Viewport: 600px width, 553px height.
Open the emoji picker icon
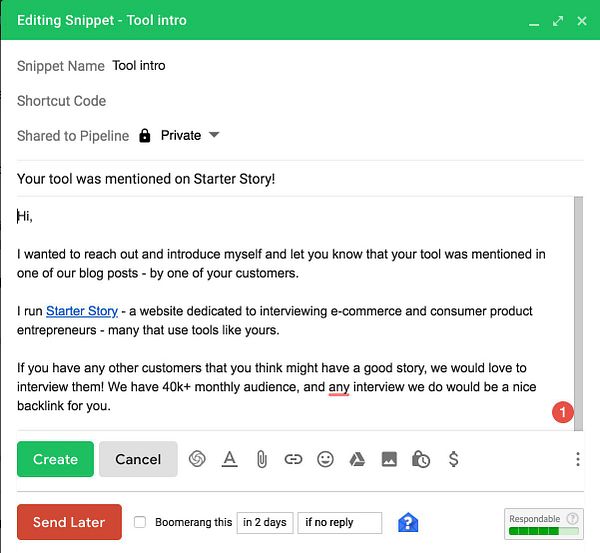[x=325, y=459]
